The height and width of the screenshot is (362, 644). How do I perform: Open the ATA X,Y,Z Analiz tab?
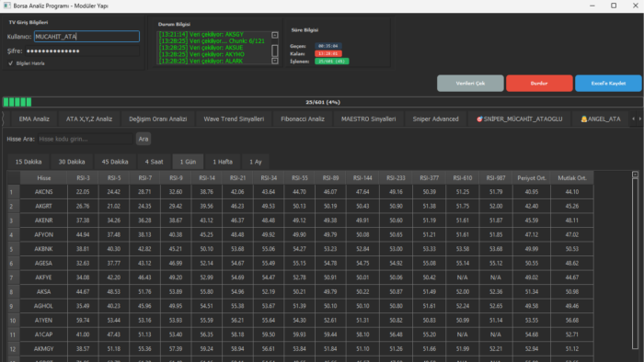point(89,119)
